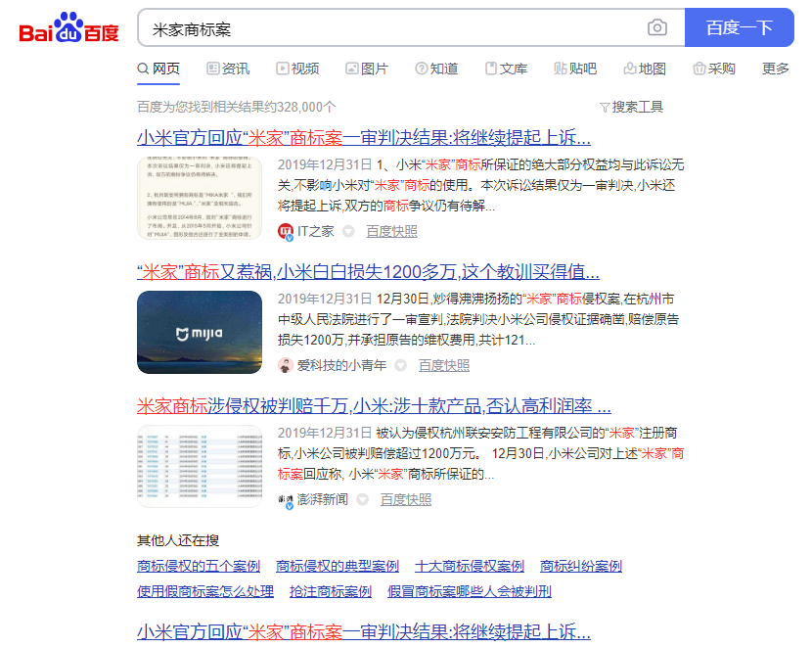Screen dimensions: 812x648
Task: Open 百度快照 for the 澎湃新闻 result
Action: point(405,499)
